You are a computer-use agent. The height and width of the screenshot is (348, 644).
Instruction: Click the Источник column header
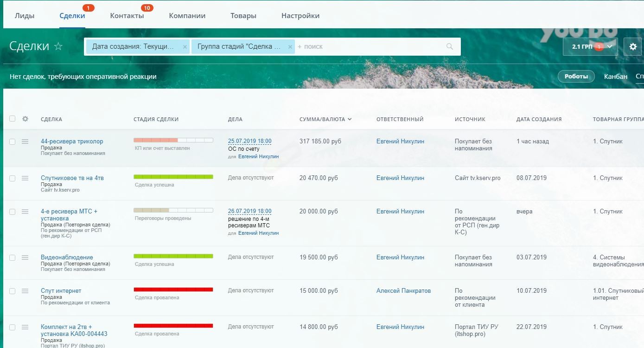[470, 119]
